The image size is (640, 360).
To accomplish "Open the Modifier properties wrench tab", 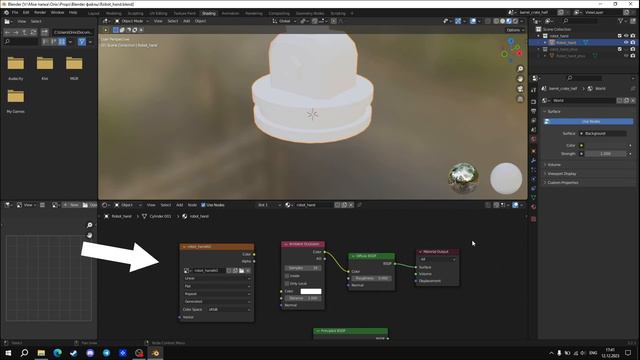I will [x=533, y=160].
